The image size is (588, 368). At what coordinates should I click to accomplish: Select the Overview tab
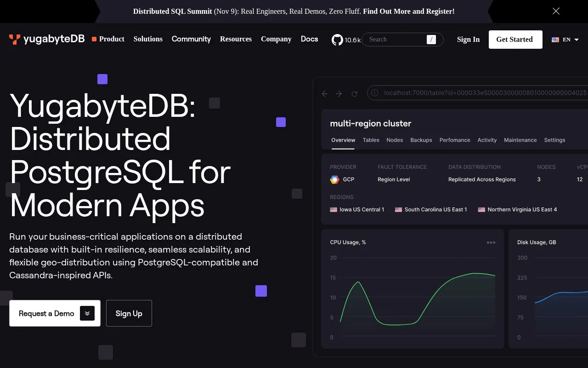(x=343, y=140)
